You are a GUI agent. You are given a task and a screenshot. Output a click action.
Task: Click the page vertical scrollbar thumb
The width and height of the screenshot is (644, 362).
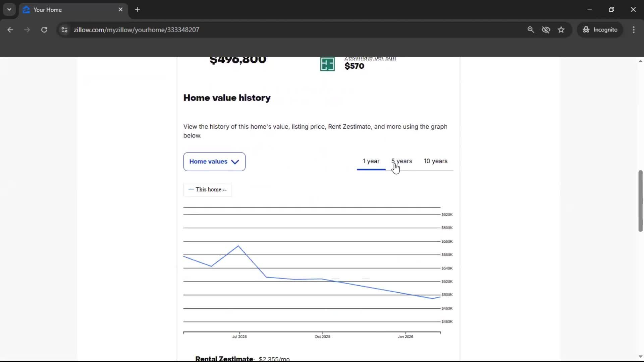640,201
